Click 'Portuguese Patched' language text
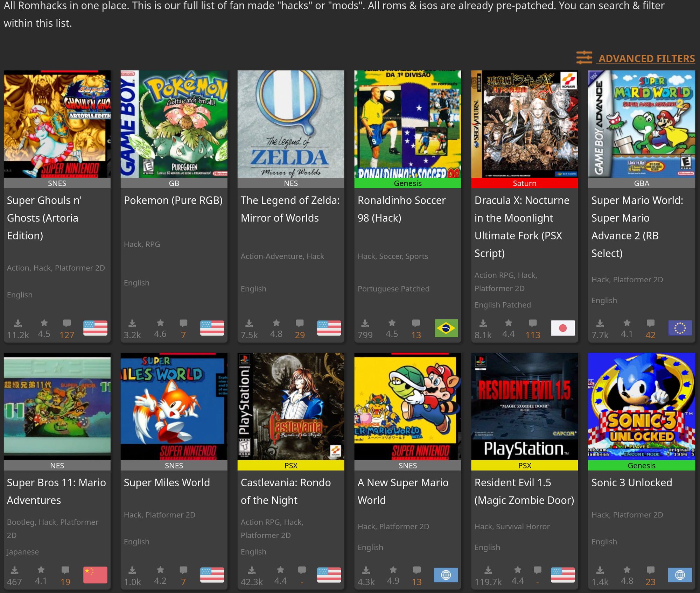Screen dimensions: 700x593 click(393, 289)
